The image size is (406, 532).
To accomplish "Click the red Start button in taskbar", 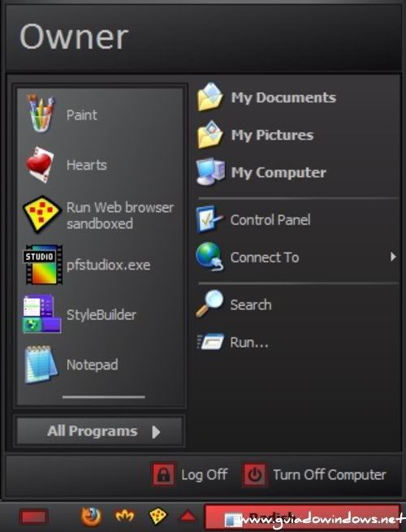I will point(33,517).
